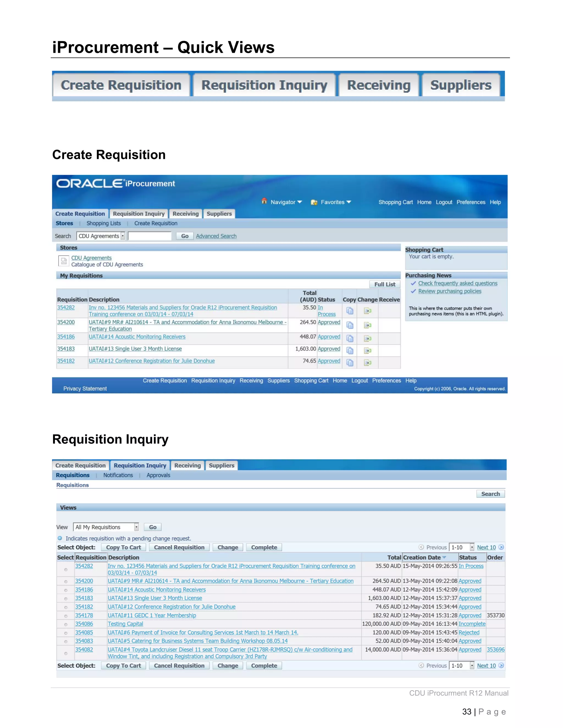
Task: Click into the store search text field
Action: (150, 236)
